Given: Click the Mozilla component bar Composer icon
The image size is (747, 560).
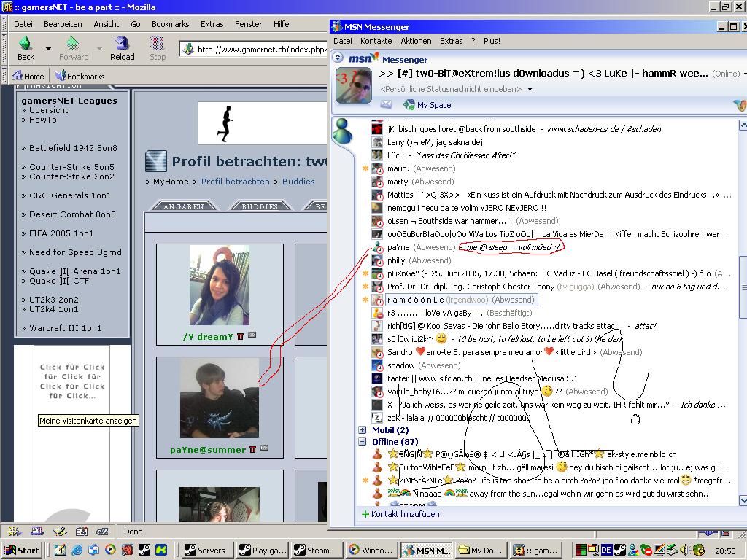Looking at the screenshot, I should (60, 532).
